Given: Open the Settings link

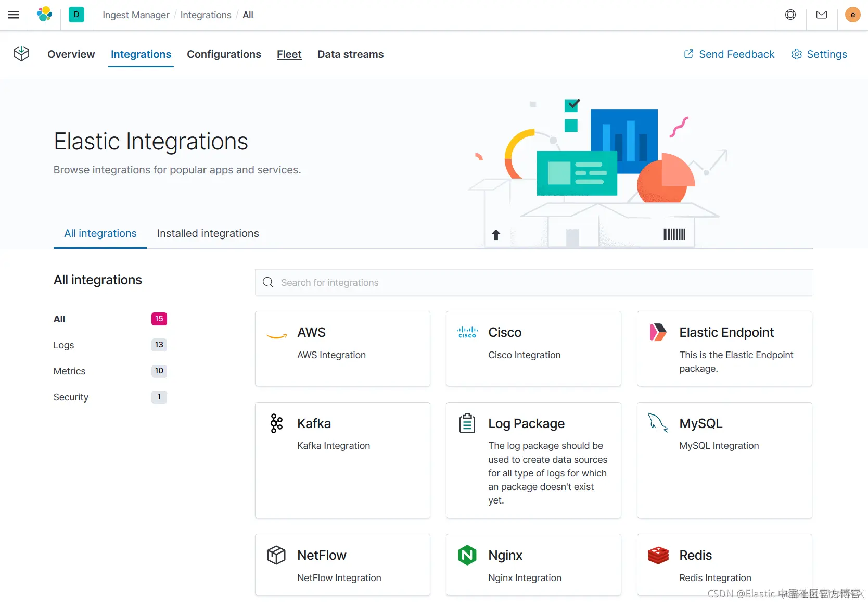Looking at the screenshot, I should click(x=827, y=54).
